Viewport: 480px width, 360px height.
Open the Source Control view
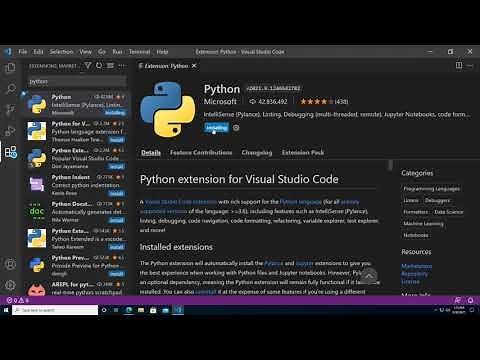click(10, 109)
